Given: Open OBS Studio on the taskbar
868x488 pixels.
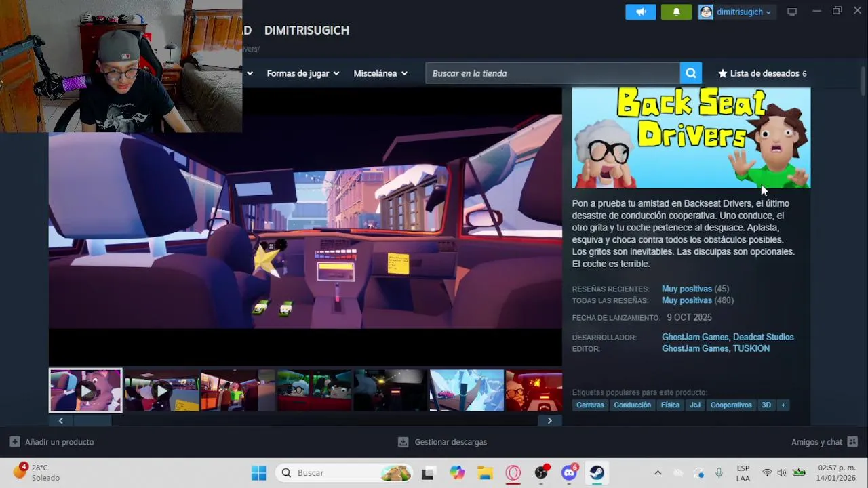Looking at the screenshot, I should pos(541,473).
